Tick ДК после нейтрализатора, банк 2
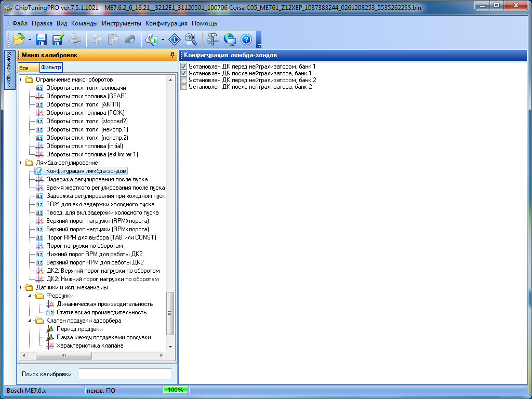The height and width of the screenshot is (399, 532). click(x=183, y=87)
